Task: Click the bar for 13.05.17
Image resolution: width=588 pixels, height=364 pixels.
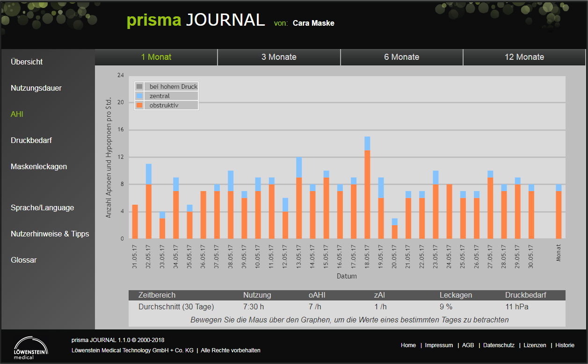Action: (299, 198)
